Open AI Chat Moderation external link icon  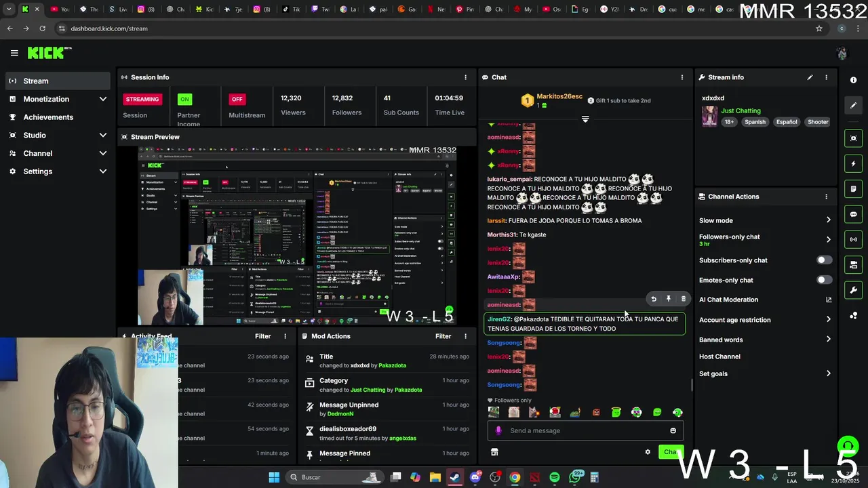click(828, 300)
